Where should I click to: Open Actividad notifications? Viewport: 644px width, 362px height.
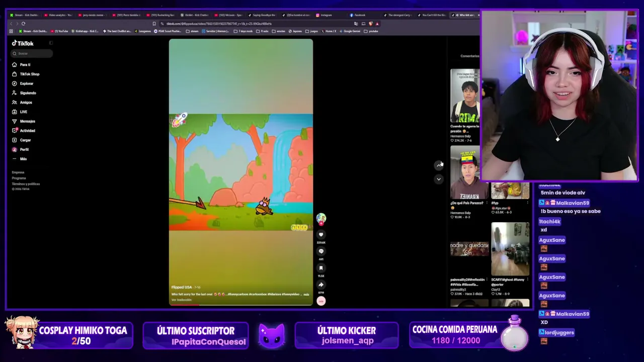(24, 131)
